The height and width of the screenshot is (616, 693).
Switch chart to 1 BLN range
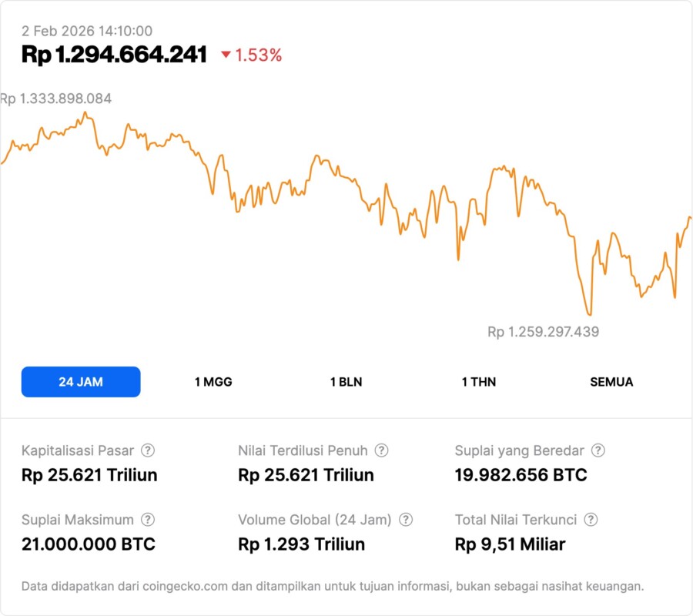point(346,382)
